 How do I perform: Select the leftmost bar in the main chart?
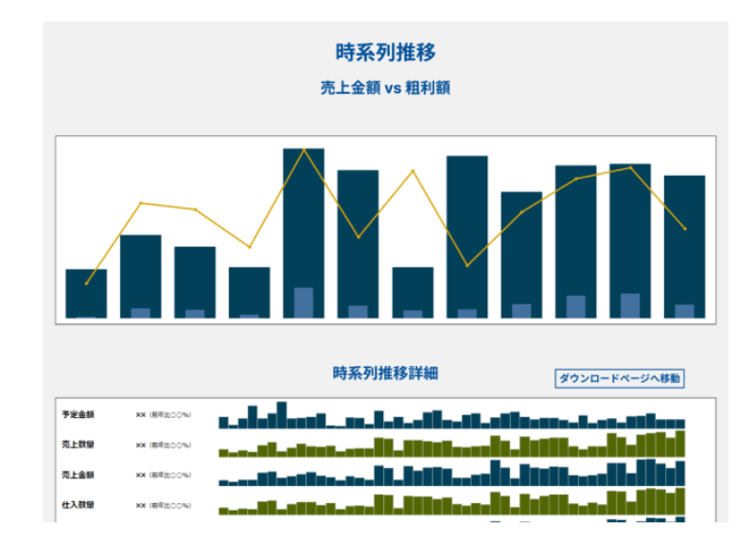[86, 293]
